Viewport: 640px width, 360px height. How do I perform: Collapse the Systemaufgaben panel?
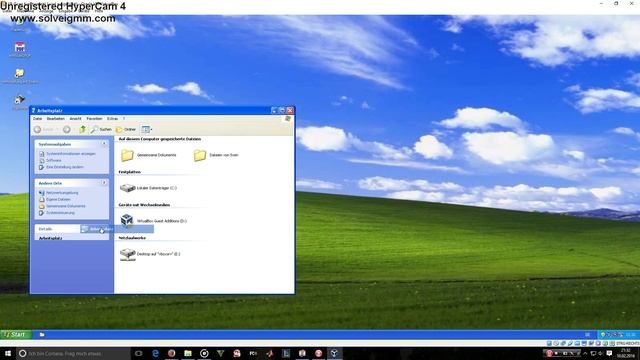point(104,144)
